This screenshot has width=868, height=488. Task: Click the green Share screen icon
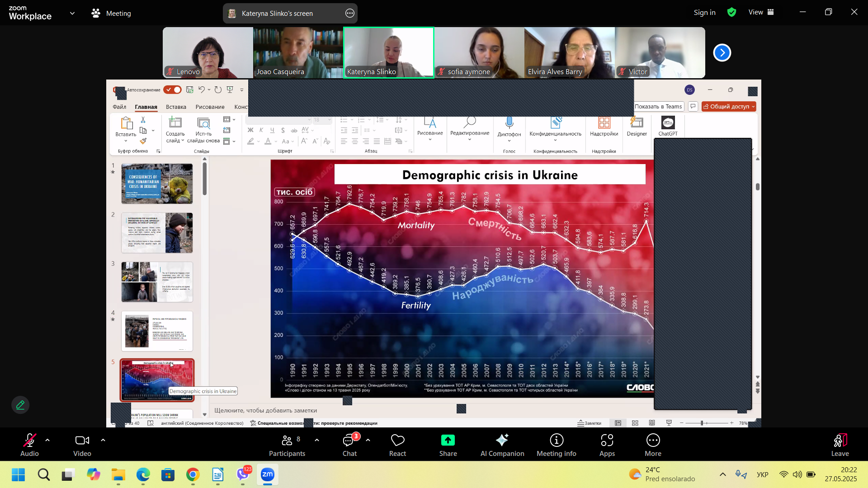point(448,441)
